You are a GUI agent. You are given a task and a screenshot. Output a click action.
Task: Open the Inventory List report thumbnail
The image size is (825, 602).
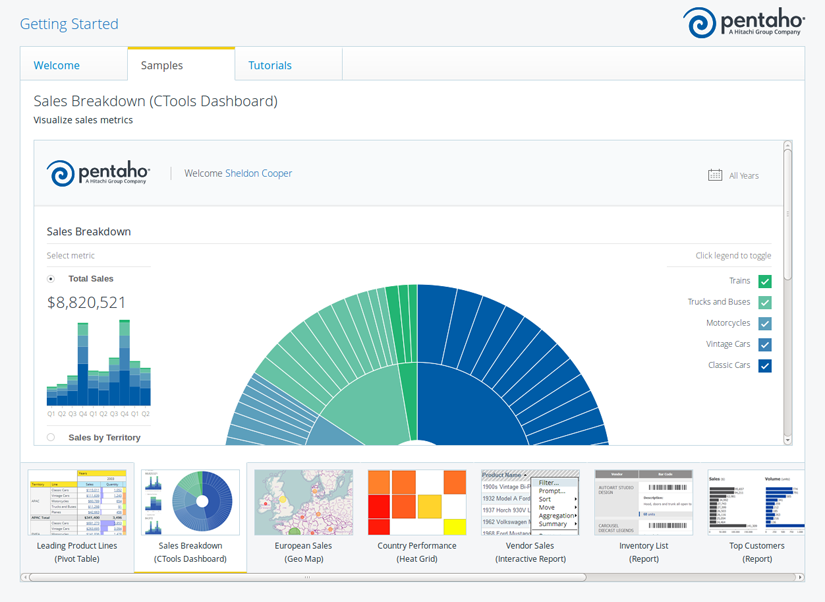coord(643,503)
